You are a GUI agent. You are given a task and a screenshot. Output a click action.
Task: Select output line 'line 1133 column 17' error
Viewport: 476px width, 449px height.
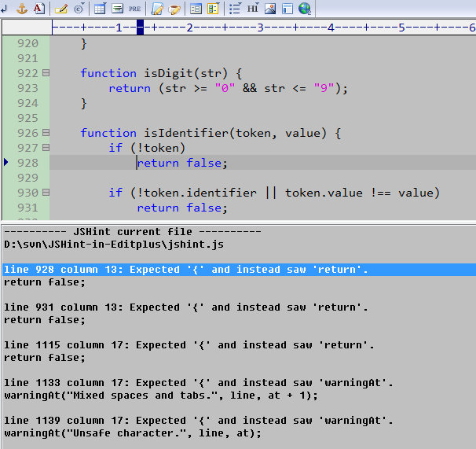click(x=198, y=383)
